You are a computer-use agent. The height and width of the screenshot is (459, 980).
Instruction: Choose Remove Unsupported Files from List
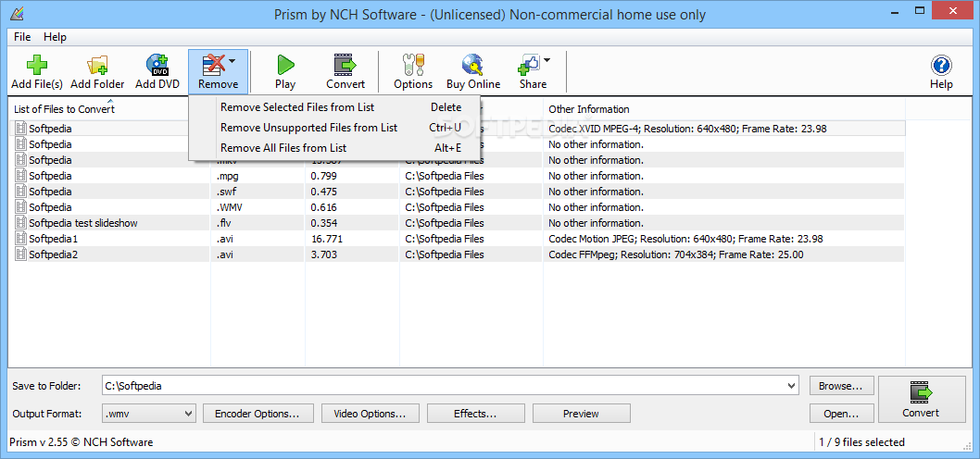pos(334,128)
